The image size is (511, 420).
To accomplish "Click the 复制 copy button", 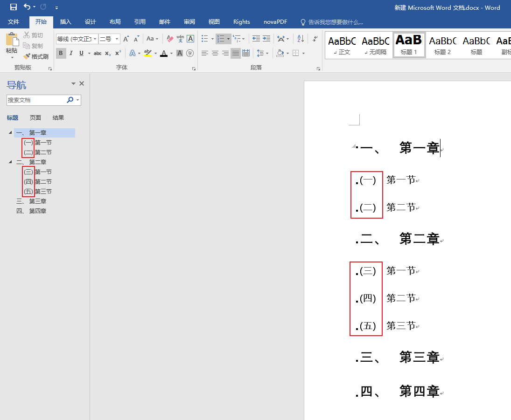I will [33, 46].
